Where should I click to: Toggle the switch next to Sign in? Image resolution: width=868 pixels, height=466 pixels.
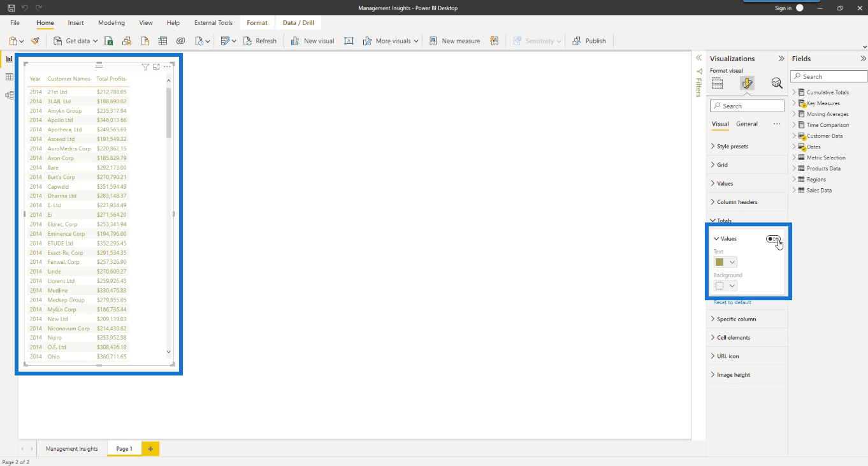click(800, 8)
